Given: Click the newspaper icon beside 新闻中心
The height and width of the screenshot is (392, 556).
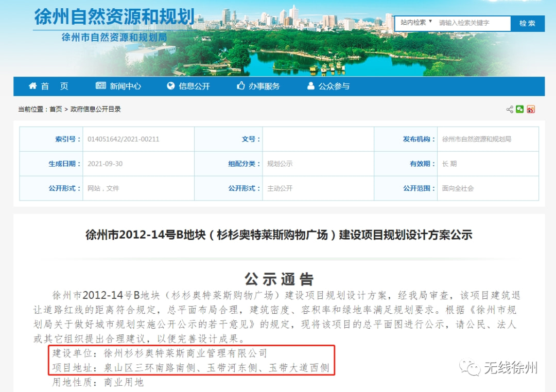Looking at the screenshot, I should [101, 86].
